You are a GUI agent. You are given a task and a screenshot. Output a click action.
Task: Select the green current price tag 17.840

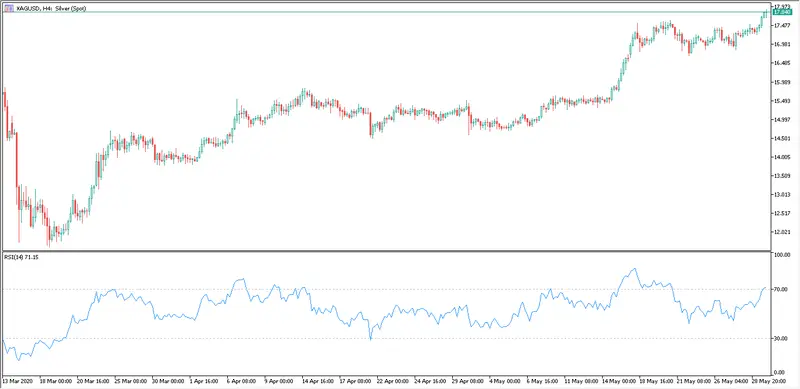click(x=779, y=12)
